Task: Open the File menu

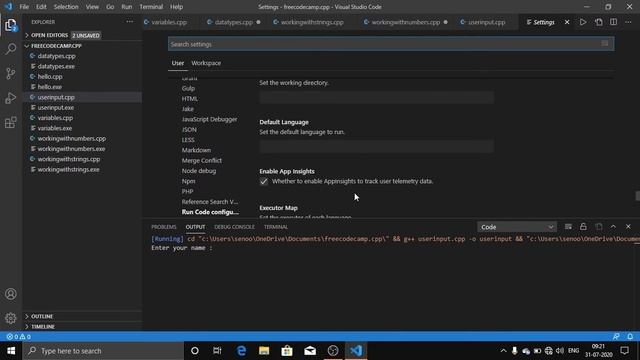Action: (24, 7)
